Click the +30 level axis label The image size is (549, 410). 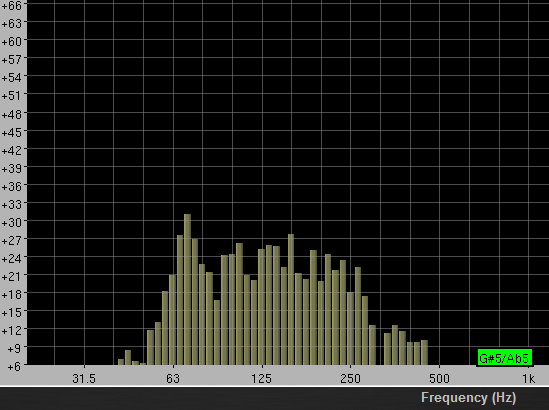click(12, 222)
